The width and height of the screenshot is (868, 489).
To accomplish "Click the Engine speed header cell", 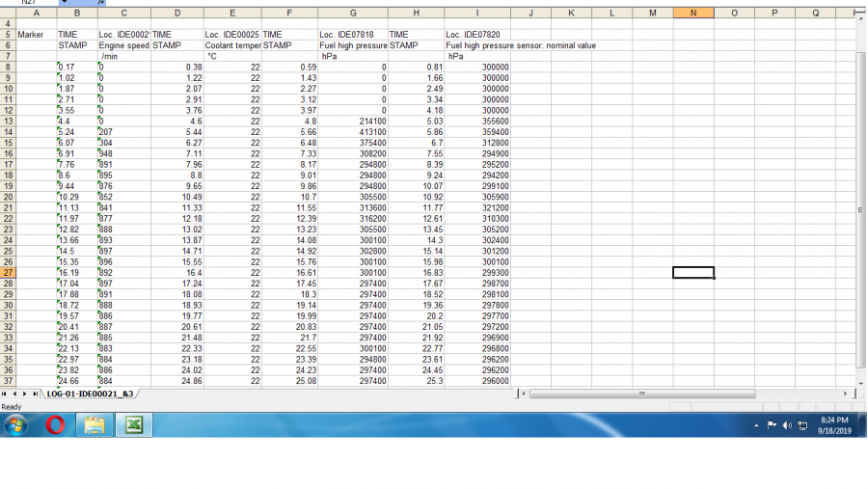I will (x=123, y=45).
